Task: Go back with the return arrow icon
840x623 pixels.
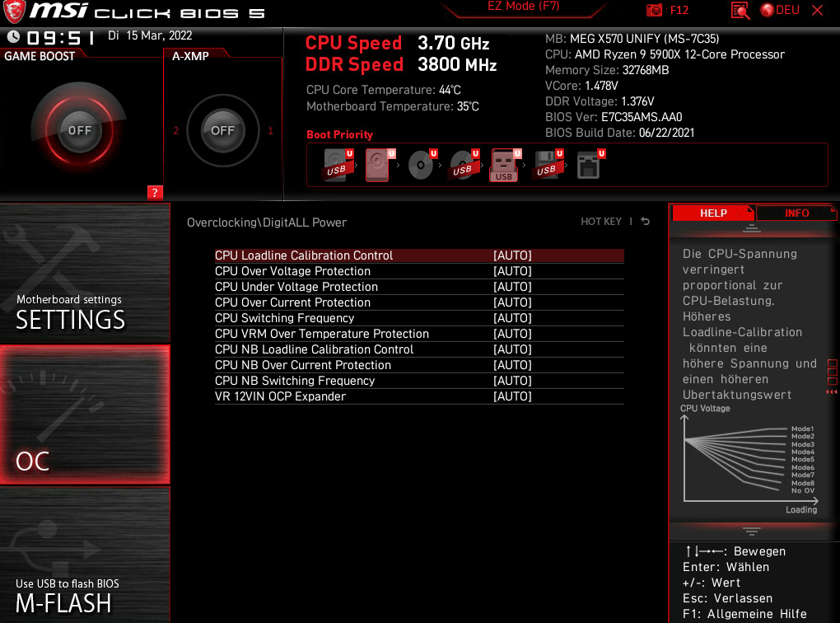Action: (x=646, y=222)
